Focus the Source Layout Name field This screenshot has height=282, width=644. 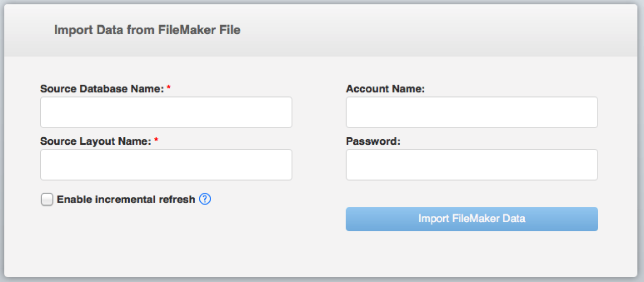[x=166, y=164]
